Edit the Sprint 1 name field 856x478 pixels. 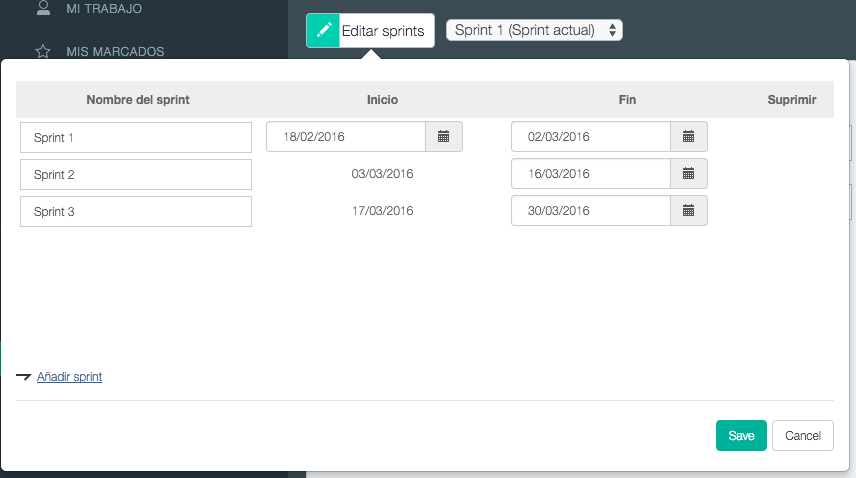[x=136, y=138]
